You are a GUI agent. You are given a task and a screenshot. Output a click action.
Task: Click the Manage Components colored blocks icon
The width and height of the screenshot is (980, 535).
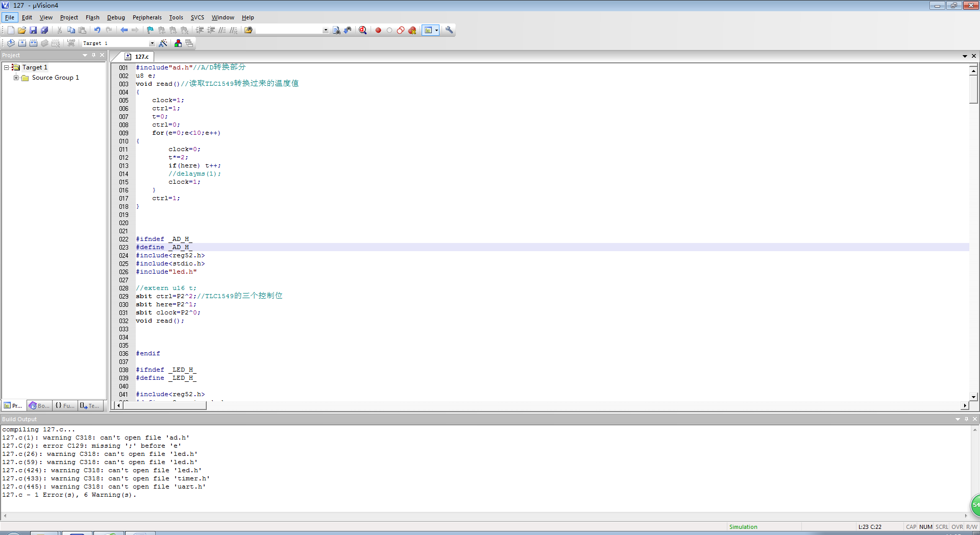point(178,43)
